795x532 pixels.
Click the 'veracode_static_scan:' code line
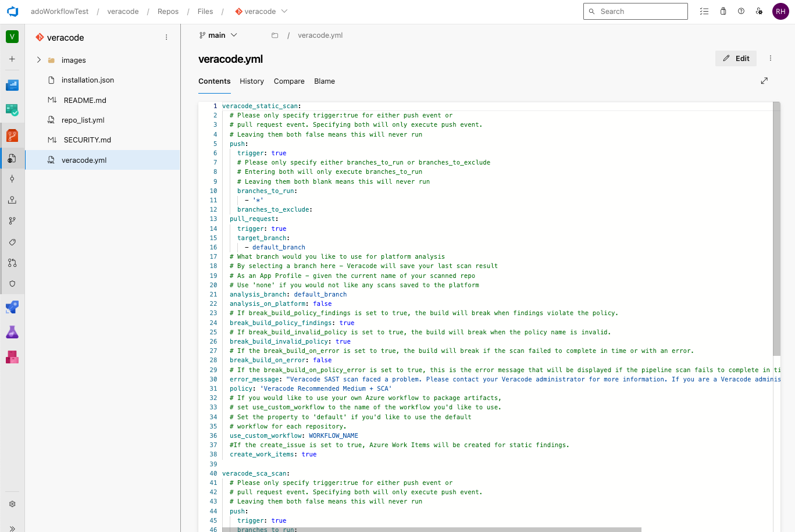point(261,106)
